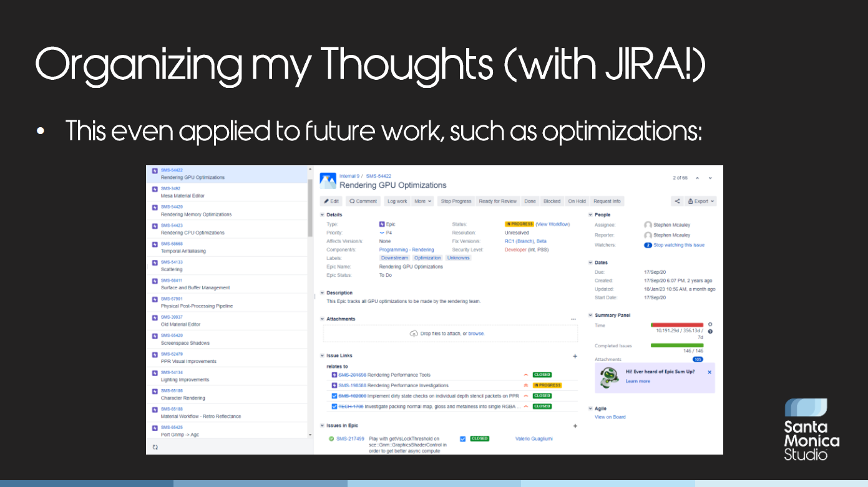868x487 pixels.
Task: Click the Optimization label tag
Action: [427, 258]
